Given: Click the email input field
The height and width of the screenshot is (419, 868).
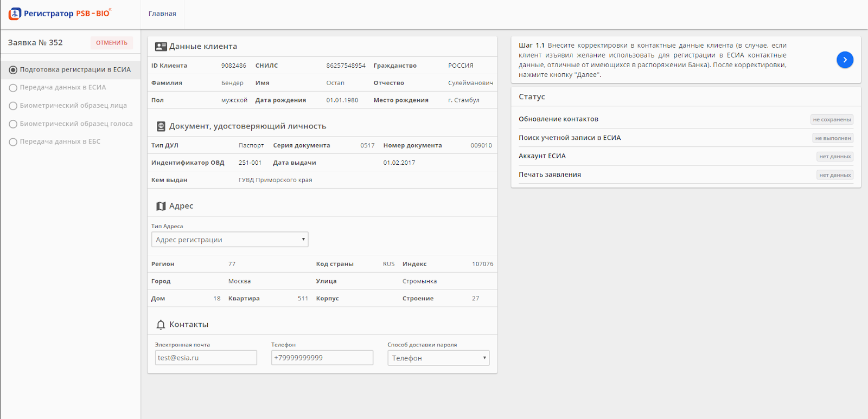Looking at the screenshot, I should tap(206, 358).
